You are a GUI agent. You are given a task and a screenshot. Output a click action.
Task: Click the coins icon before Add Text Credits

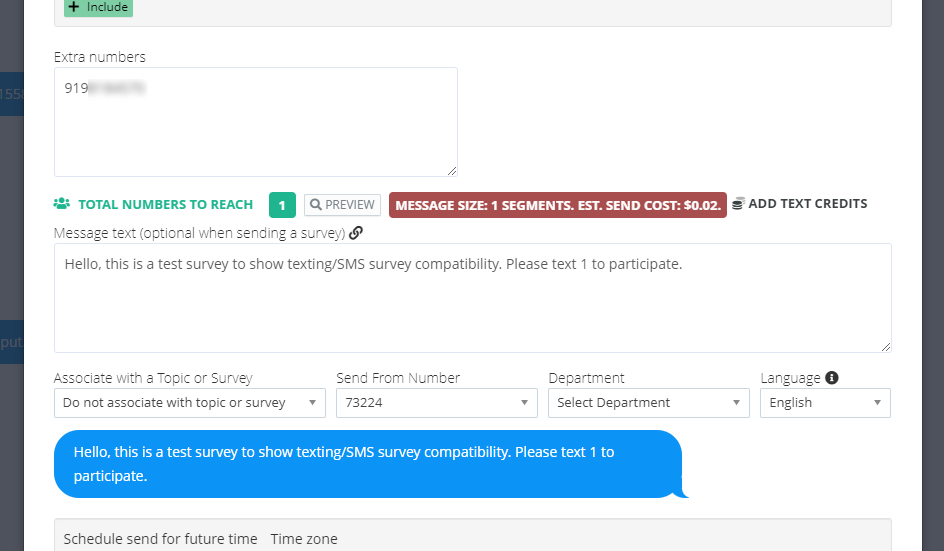pyautogui.click(x=738, y=204)
